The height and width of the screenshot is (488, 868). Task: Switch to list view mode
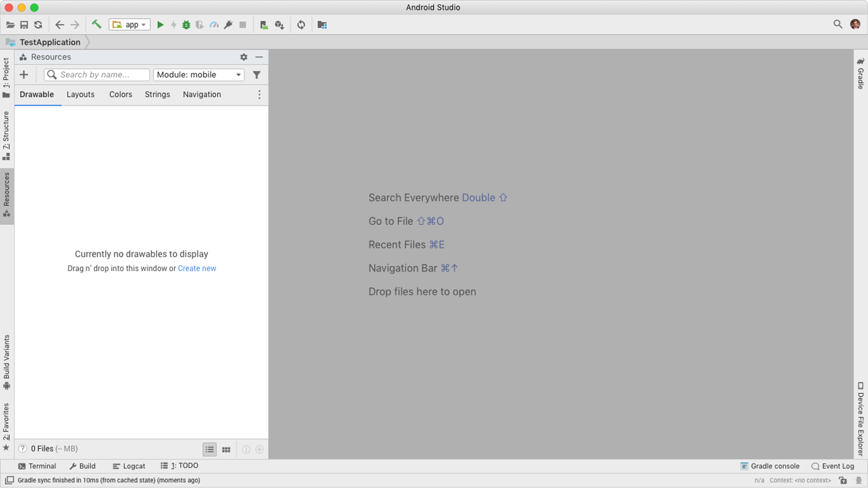[209, 449]
